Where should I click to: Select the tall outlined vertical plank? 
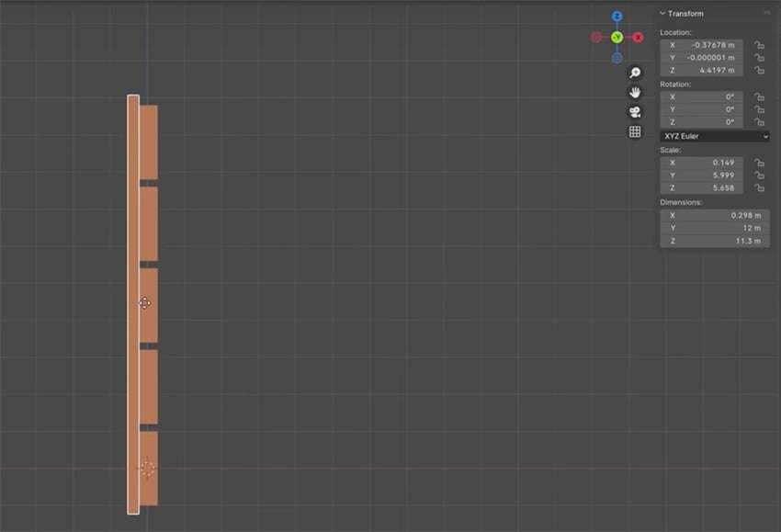(x=133, y=304)
